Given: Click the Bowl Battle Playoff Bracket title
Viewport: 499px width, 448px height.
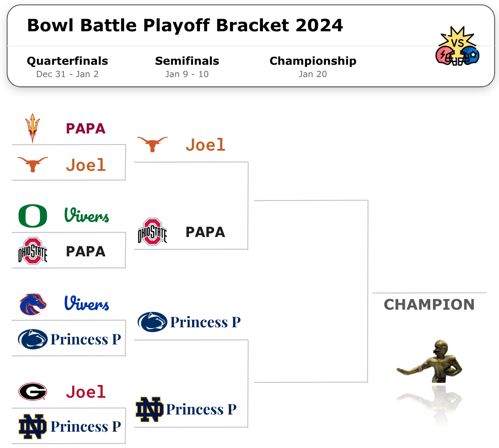Looking at the screenshot, I should 185,26.
